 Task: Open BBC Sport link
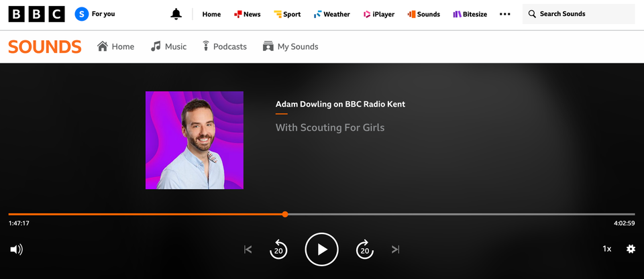coord(287,14)
